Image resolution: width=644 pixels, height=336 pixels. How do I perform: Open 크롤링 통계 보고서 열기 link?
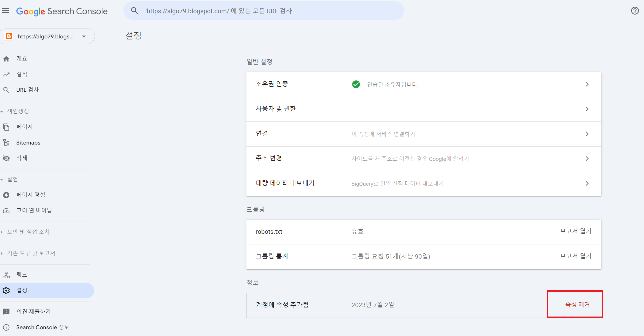pyautogui.click(x=576, y=256)
